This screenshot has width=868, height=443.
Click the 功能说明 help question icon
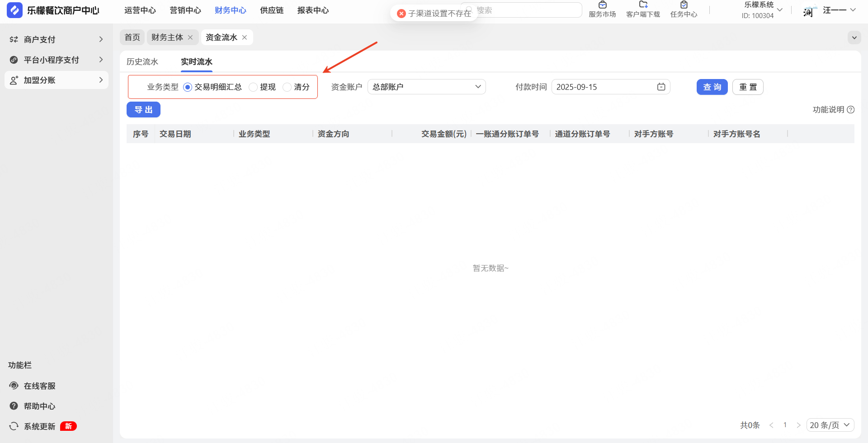click(x=850, y=110)
